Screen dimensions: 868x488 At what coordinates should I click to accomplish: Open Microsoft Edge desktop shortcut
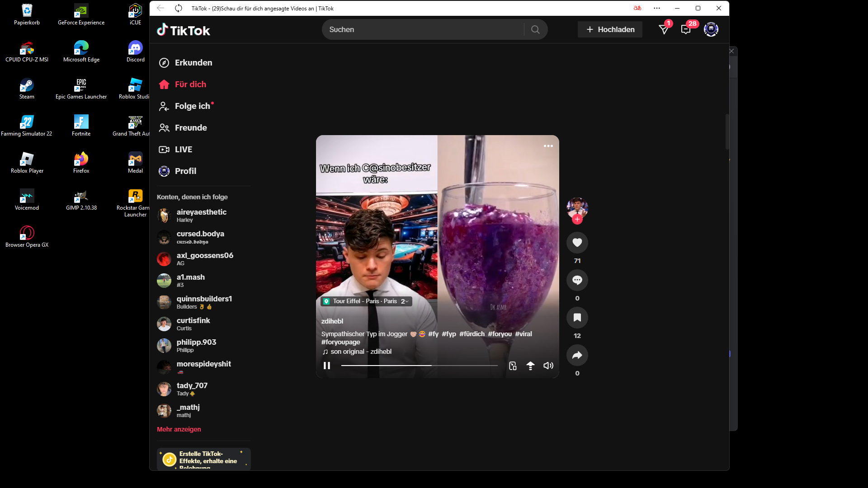(81, 52)
